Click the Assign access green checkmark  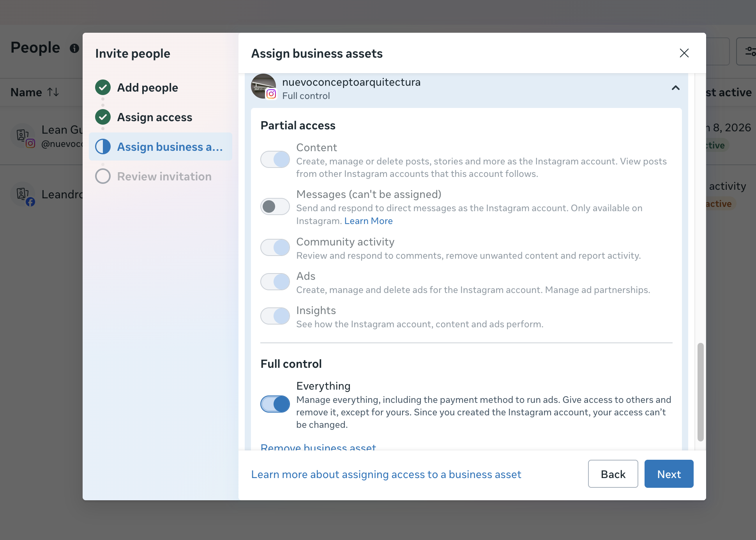pyautogui.click(x=103, y=117)
